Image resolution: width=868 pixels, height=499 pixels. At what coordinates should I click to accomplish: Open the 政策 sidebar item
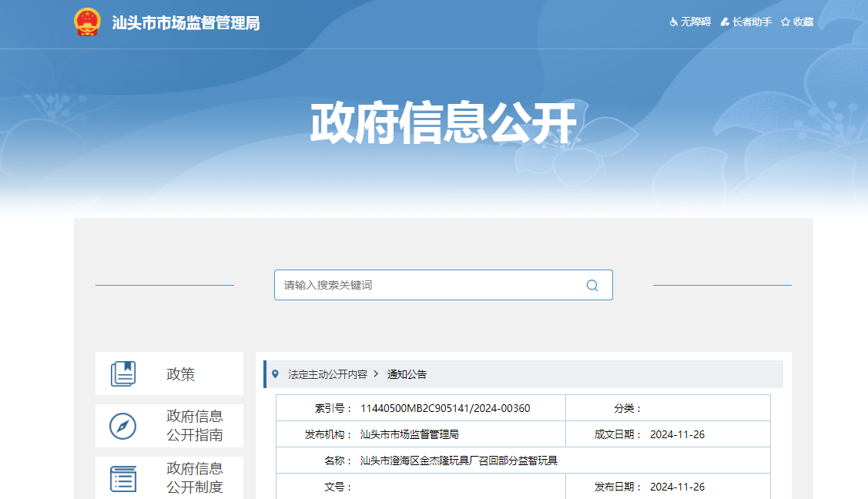[169, 373]
